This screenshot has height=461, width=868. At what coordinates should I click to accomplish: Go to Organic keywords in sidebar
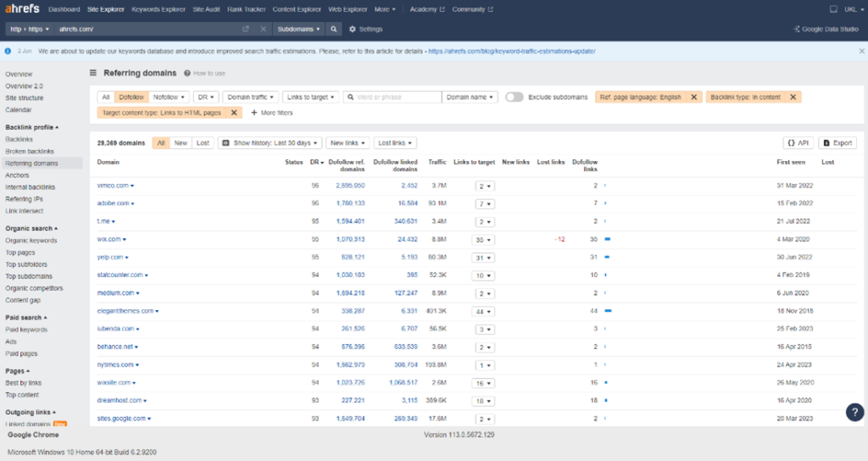pyautogui.click(x=31, y=240)
